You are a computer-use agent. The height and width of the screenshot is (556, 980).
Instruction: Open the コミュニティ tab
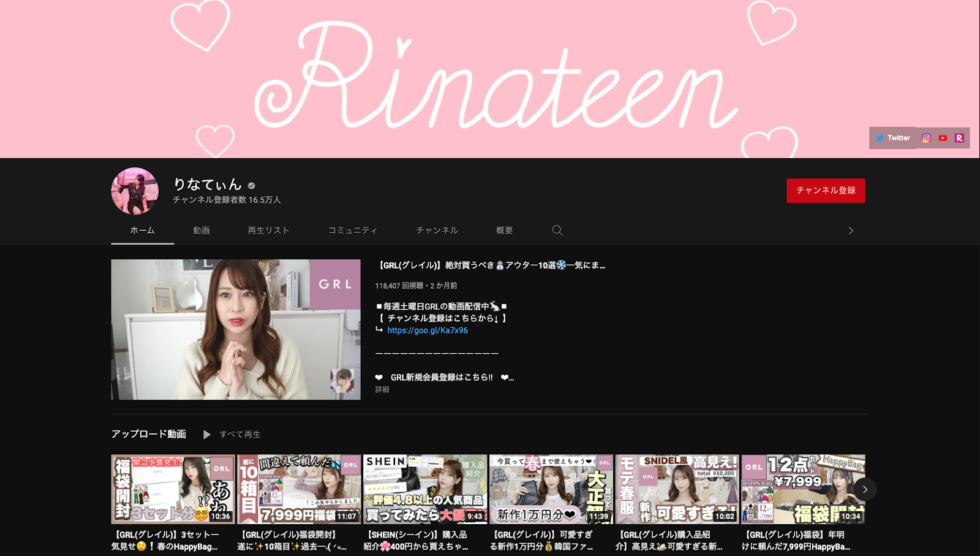[x=353, y=230]
